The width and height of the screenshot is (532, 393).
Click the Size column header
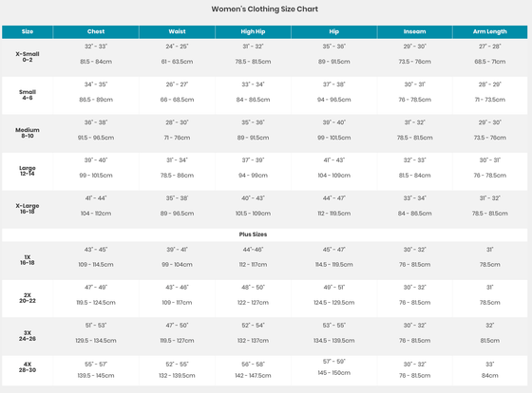pos(28,31)
